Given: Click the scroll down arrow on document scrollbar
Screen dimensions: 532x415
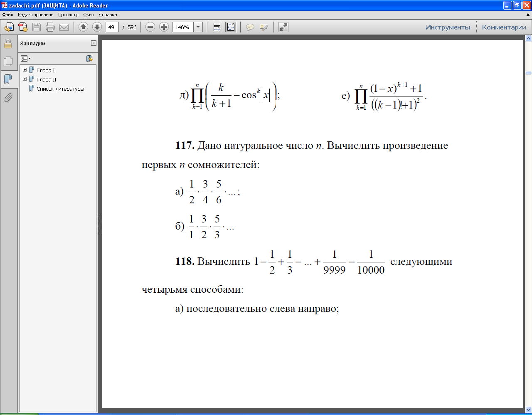Looking at the screenshot, I should [x=528, y=410].
